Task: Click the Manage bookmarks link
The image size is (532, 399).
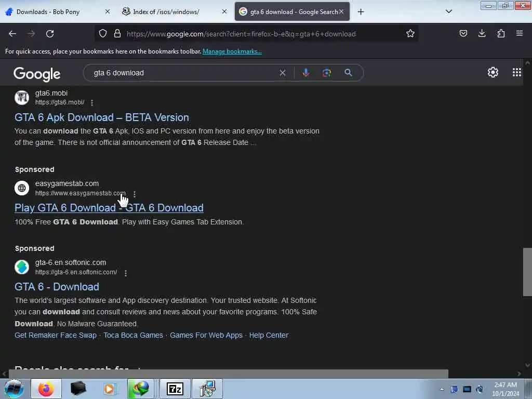Action: click(x=232, y=51)
